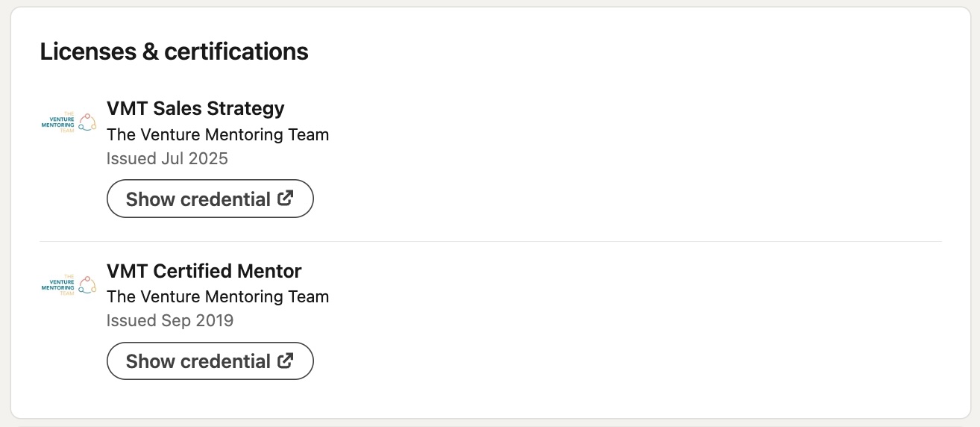Click circular emblem in the Sales Strategy logo

tap(88, 122)
